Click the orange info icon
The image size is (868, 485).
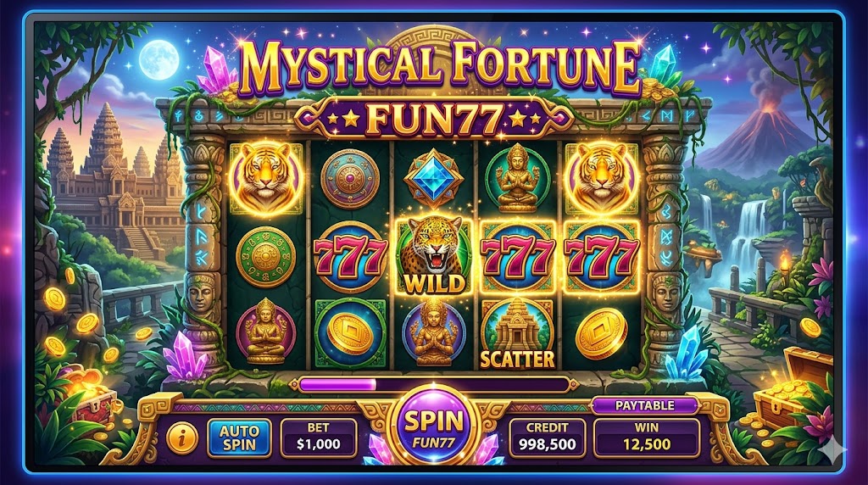[182, 438]
